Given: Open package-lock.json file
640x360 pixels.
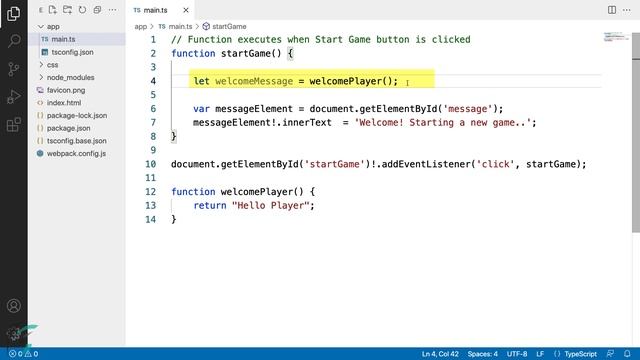Looking at the screenshot, I should pyautogui.click(x=77, y=116).
